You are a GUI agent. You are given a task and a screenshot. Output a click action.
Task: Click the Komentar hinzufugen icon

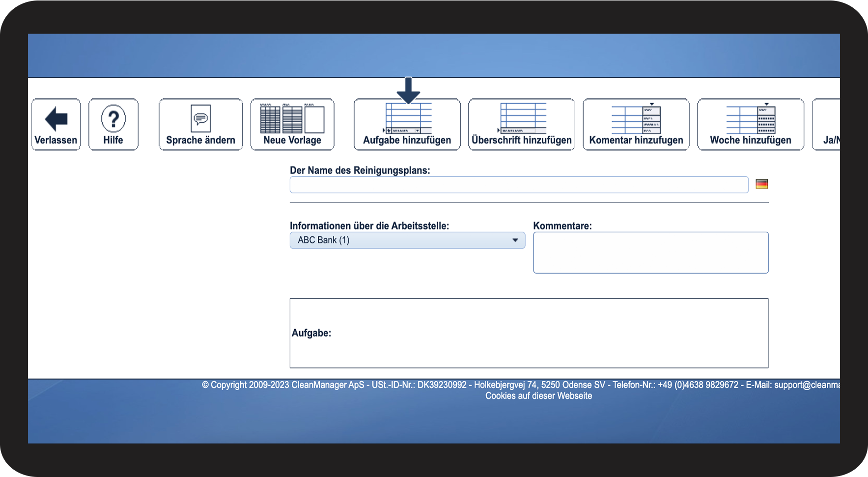(x=636, y=119)
